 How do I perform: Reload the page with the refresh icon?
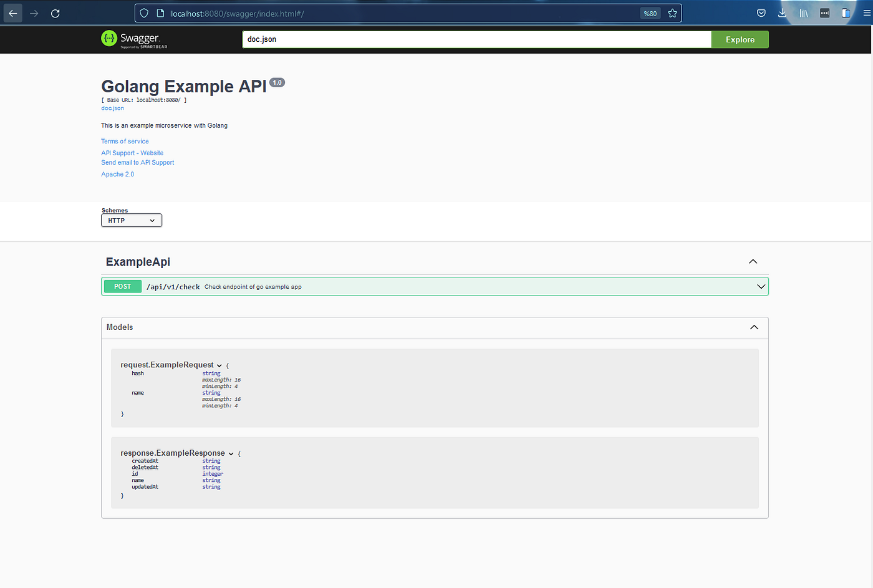pyautogui.click(x=55, y=13)
